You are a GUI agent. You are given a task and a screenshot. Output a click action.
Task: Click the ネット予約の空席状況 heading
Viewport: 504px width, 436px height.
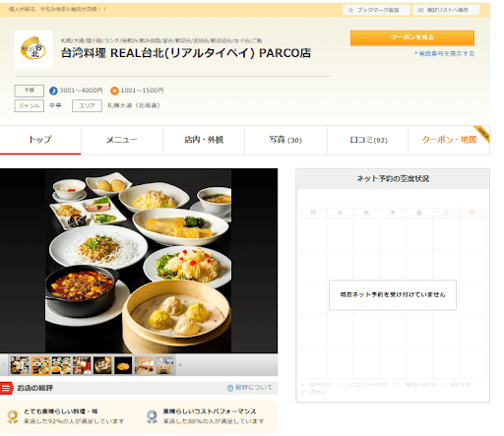pyautogui.click(x=393, y=179)
